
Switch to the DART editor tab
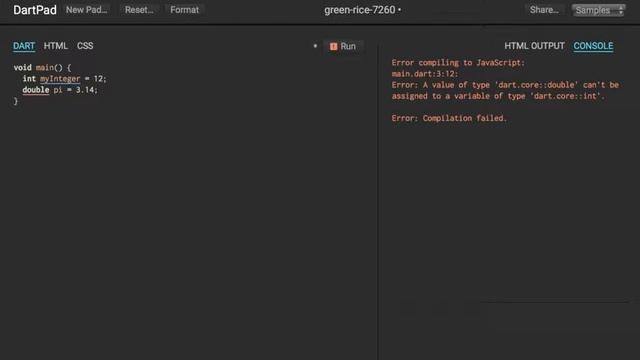click(24, 46)
